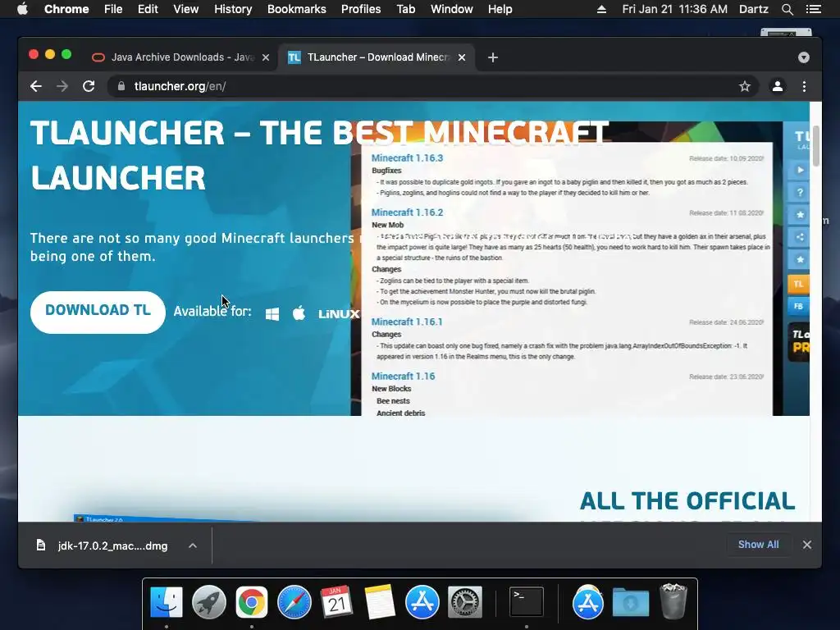Image resolution: width=840 pixels, height=630 pixels.
Task: Click the share icon in launcher sidebar
Action: pyautogui.click(x=800, y=237)
